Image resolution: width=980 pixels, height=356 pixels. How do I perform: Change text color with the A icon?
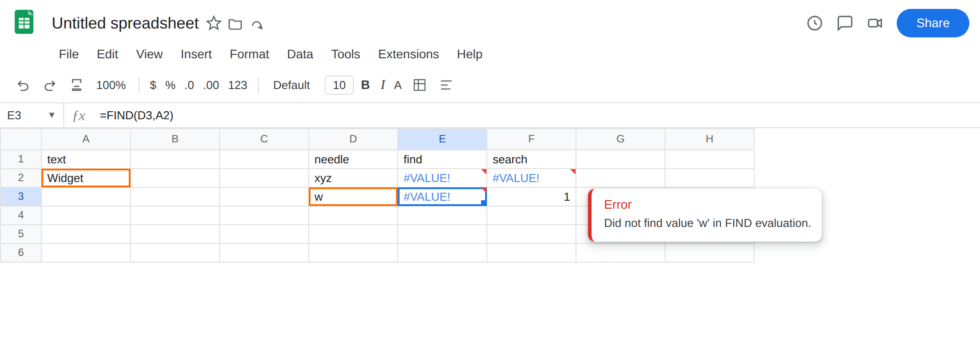(398, 85)
